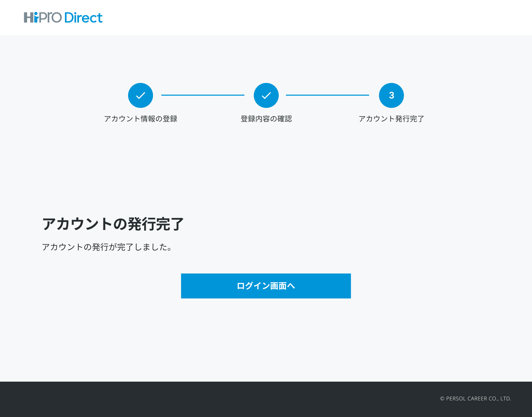Click blank white header area right of logo
The image size is (532, 417).
[x=312, y=17]
